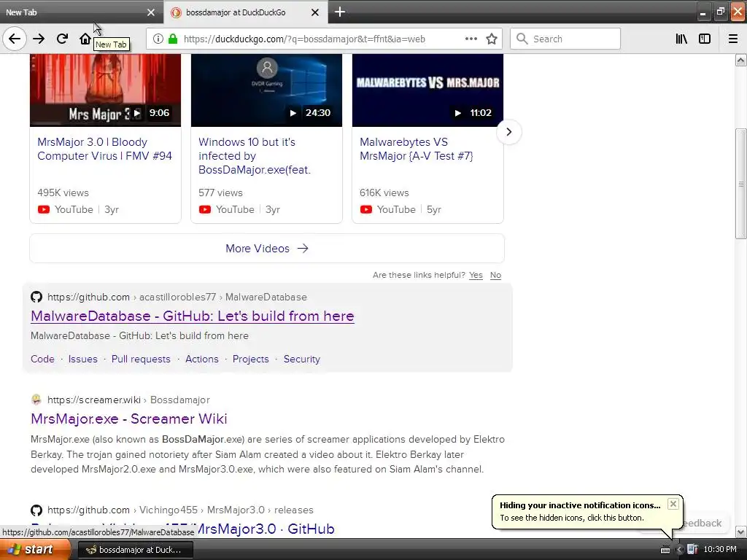Click More Videos button

tap(267, 248)
